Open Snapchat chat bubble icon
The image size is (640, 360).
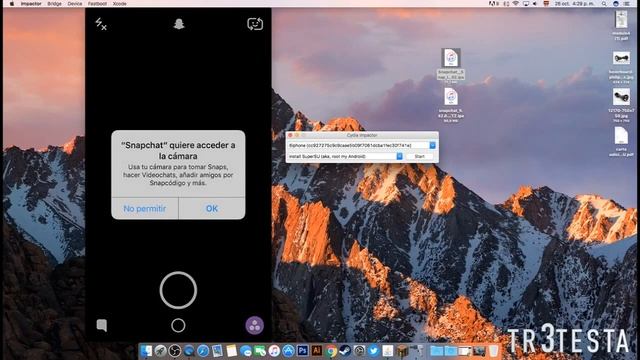point(102,325)
